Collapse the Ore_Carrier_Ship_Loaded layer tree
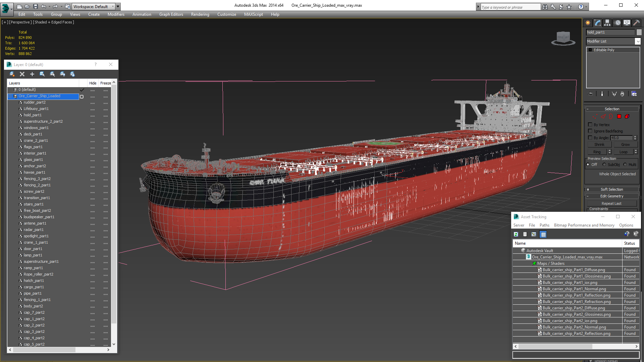The width and height of the screenshot is (644, 362). [10, 96]
